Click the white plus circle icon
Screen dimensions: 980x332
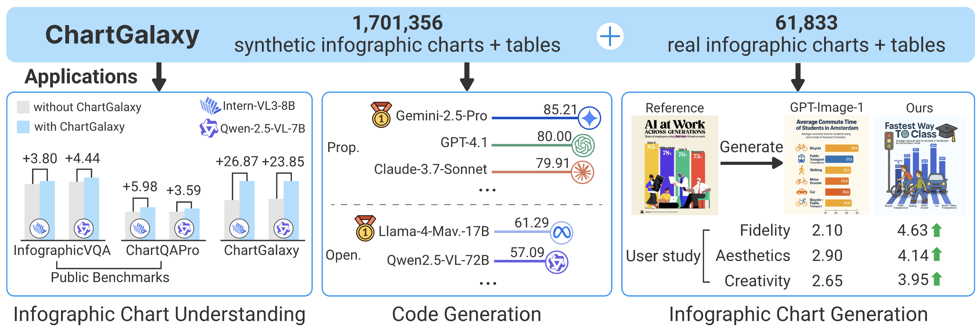pos(610,37)
